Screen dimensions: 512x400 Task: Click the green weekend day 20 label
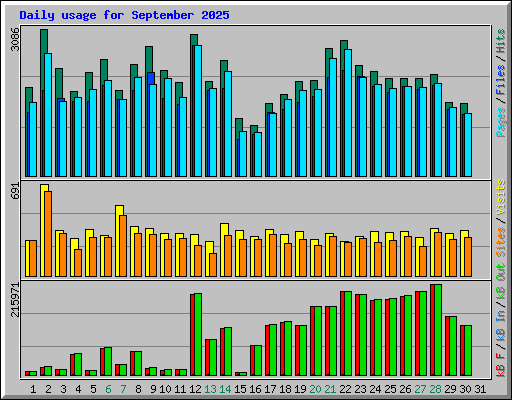click(x=315, y=389)
